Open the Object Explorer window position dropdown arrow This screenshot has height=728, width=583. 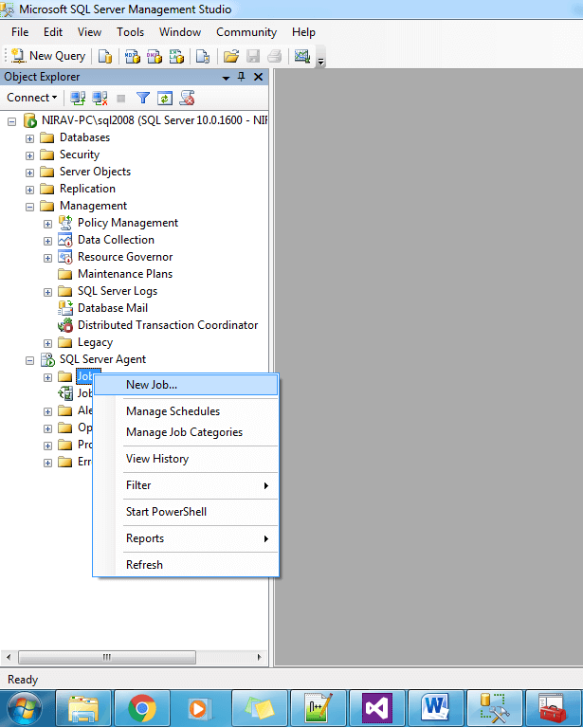point(226,78)
